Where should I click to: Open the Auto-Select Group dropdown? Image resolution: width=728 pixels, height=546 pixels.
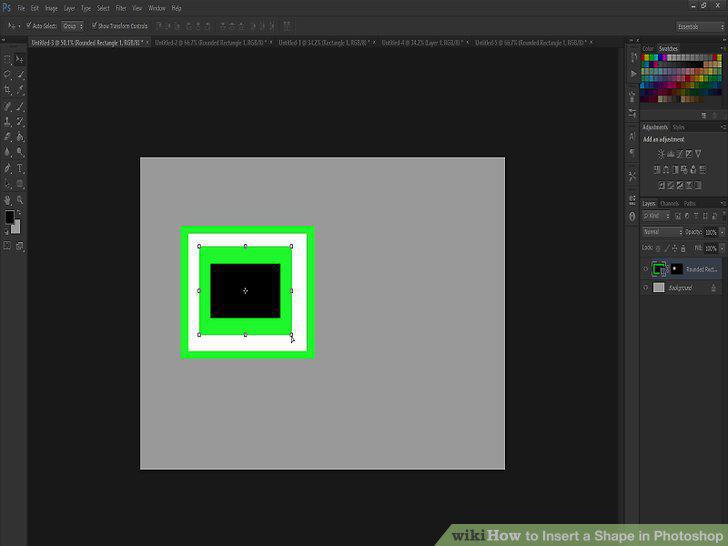pyautogui.click(x=72, y=26)
